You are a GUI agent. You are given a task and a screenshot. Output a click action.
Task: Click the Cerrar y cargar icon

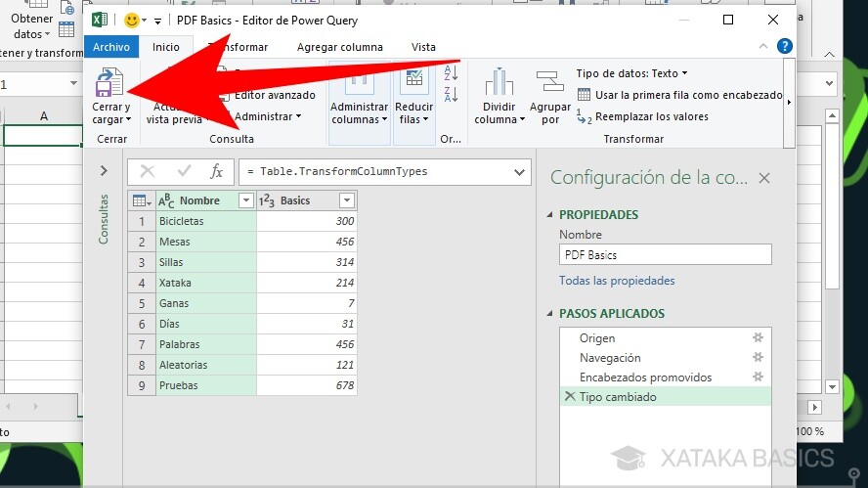point(109,82)
